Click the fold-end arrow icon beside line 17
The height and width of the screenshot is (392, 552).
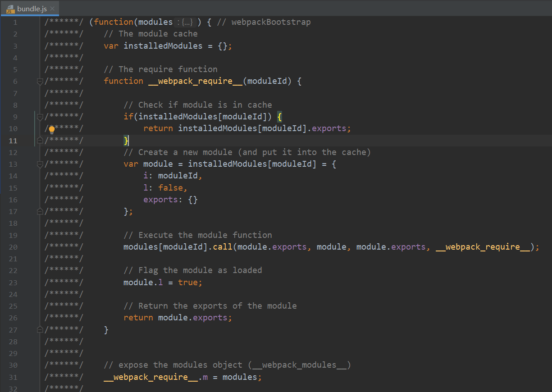tap(39, 210)
